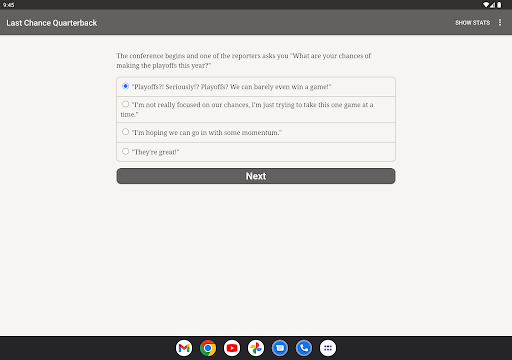Screen dimensions: 512x360
Task: Open Google Photos from the dock
Action: tap(256, 348)
